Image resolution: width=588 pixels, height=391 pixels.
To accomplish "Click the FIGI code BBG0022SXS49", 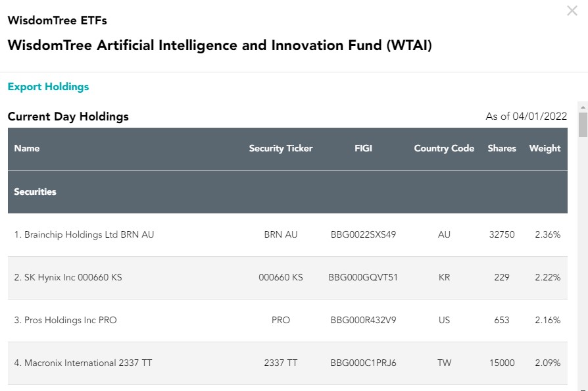I will tap(363, 234).
